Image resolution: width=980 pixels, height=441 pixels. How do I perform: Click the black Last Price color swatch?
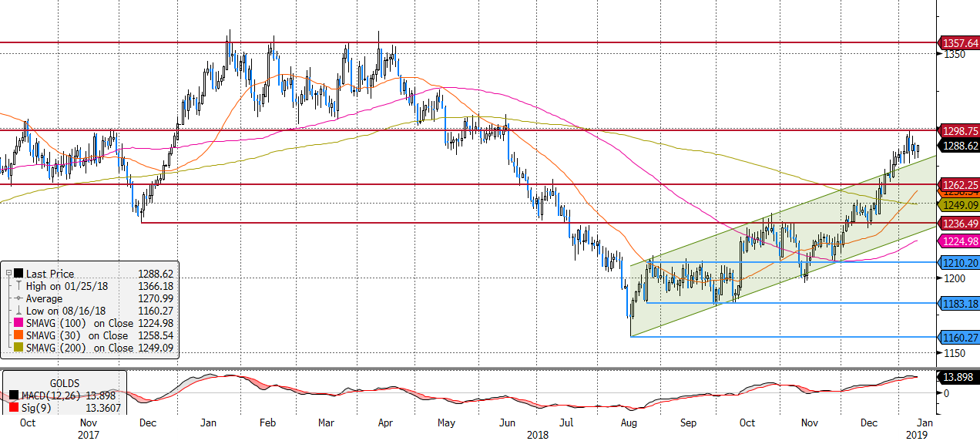coord(18,274)
